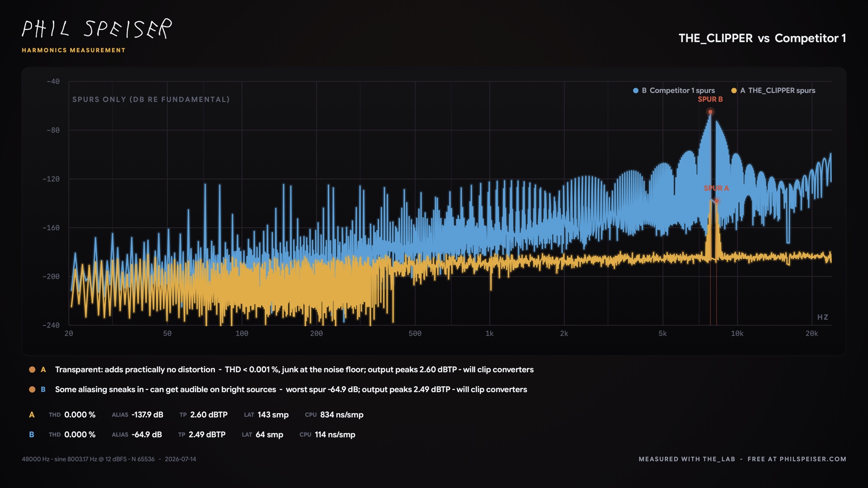Click the Spurs Only chart caption

pos(151,99)
